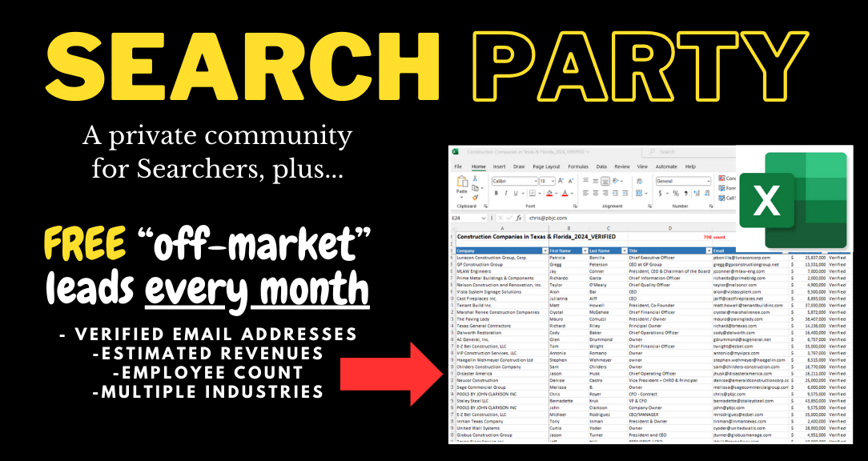Click the Borders icon
Screen dimensions: 868x461
coord(532,193)
